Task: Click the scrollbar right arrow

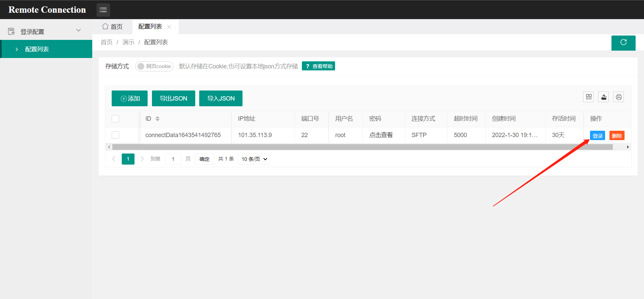Action: (628, 147)
